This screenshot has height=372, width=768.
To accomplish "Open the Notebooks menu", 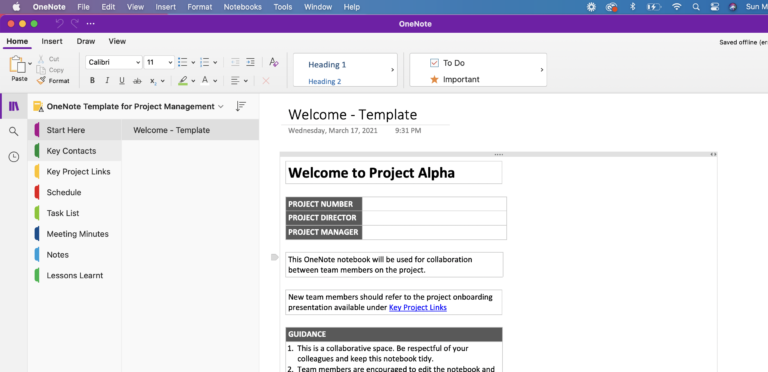I will [242, 7].
